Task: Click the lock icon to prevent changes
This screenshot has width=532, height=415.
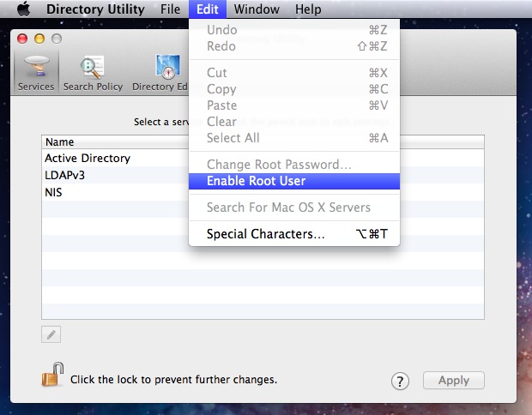Action: [x=52, y=375]
